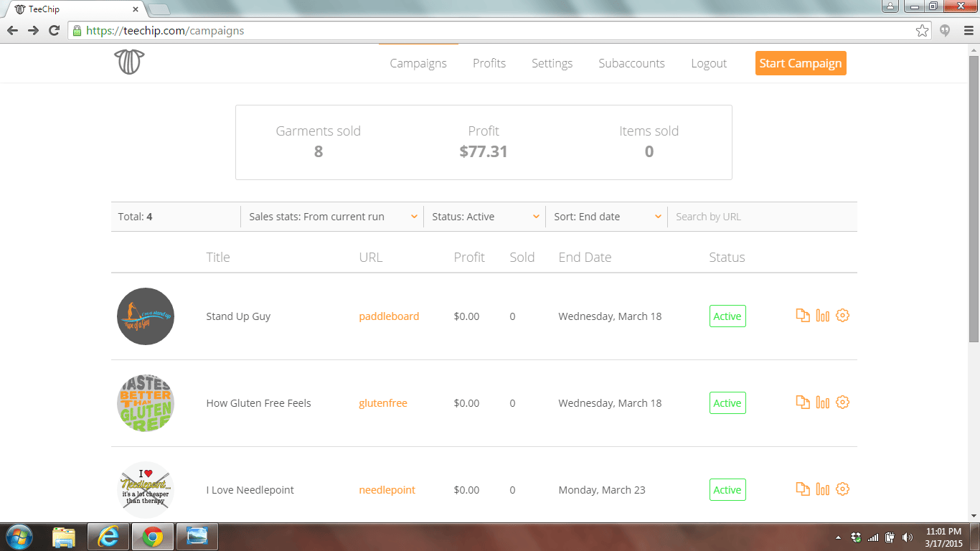Open the Subaccounts menu item
980x551 pixels.
pos(631,63)
